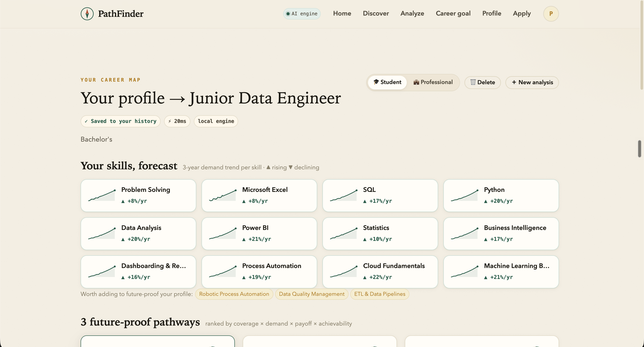Click the local engine badge
This screenshot has height=347, width=644.
tap(216, 121)
